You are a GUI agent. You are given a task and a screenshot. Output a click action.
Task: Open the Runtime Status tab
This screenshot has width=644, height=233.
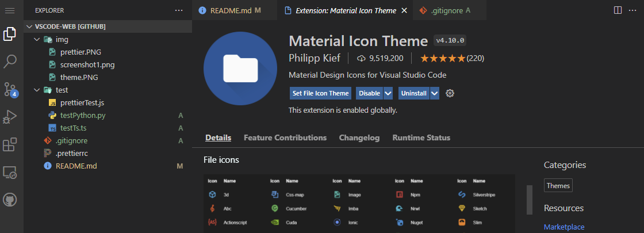coord(421,137)
